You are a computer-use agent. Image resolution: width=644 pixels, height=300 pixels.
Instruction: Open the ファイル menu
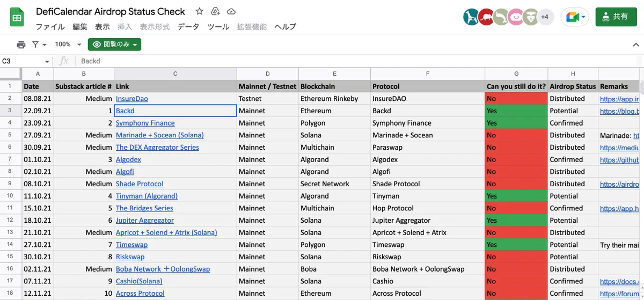pyautogui.click(x=50, y=27)
